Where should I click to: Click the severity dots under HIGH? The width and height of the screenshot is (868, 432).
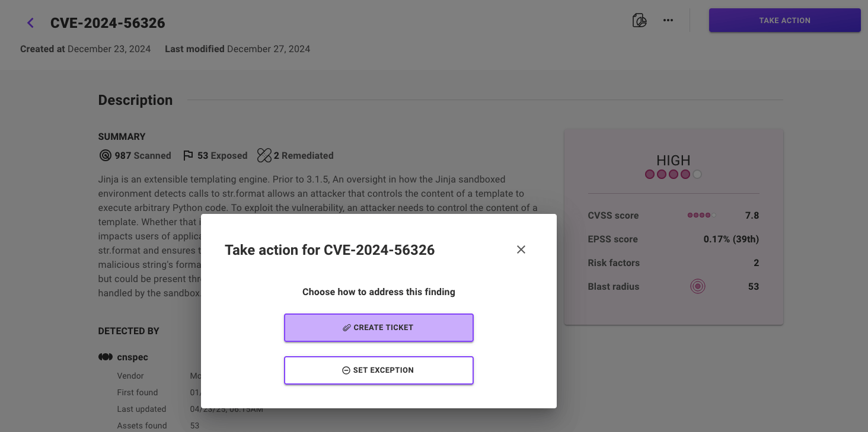pos(673,174)
